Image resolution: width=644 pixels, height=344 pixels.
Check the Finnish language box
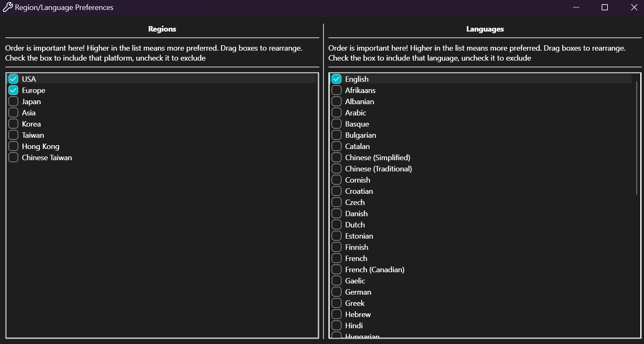[x=336, y=247]
